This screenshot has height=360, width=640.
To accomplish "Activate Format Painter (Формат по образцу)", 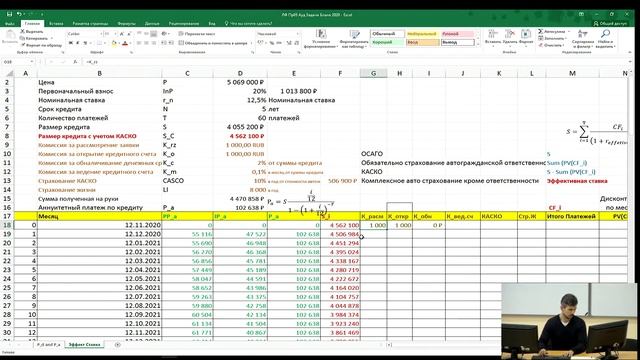I will 41,45.
